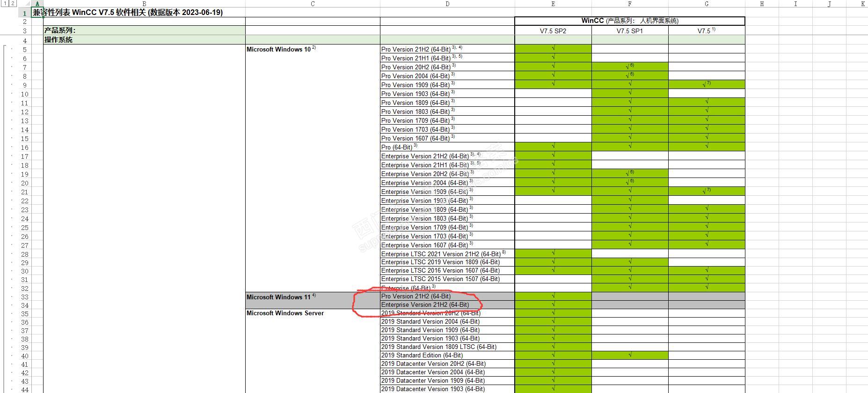Click the 'Enterprise Version 21H1 (64-Bit)' cell
Image resolution: width=868 pixels, height=393 pixels.
[447, 165]
